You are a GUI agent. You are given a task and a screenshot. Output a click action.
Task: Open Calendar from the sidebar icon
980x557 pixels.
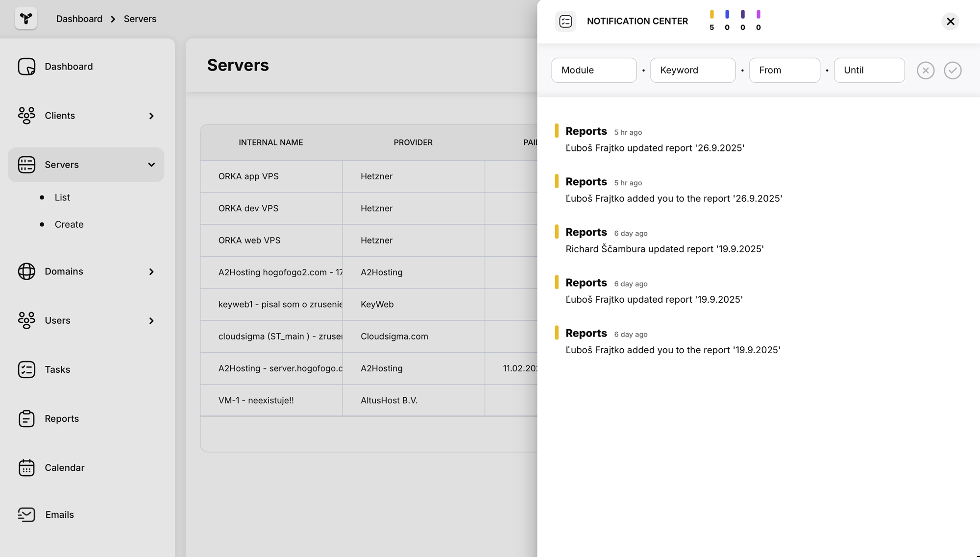click(26, 468)
